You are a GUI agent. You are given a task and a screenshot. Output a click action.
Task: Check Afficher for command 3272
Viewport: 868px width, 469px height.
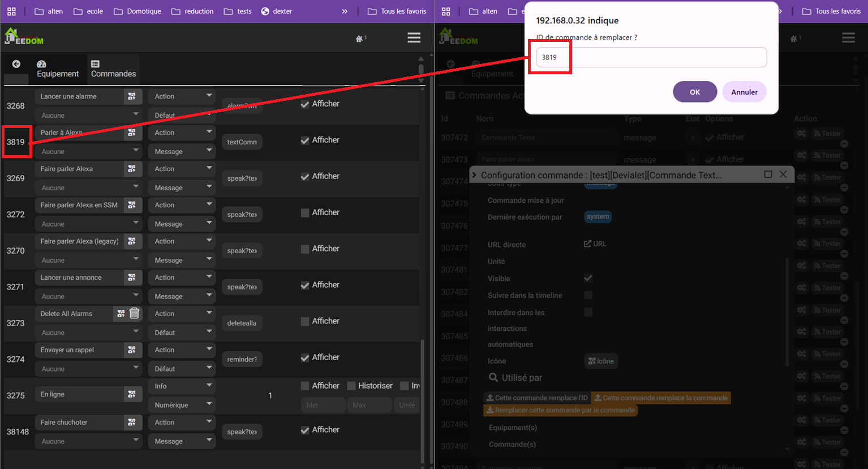[305, 213]
